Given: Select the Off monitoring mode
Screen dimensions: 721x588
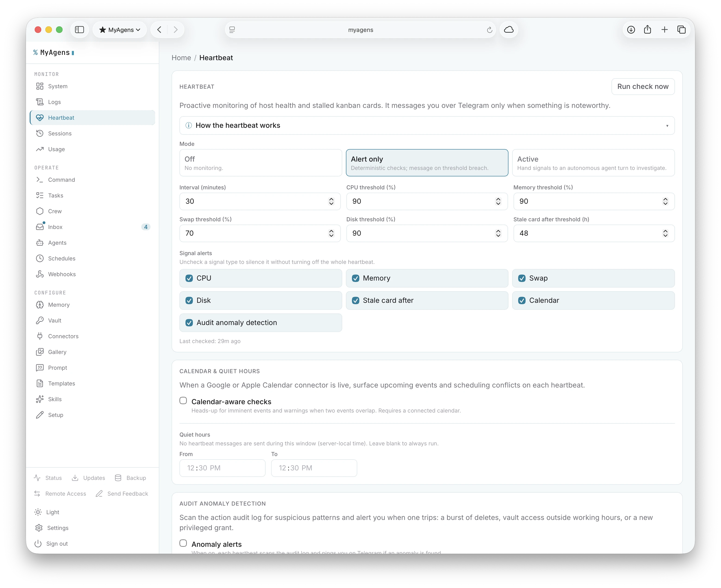Looking at the screenshot, I should (x=260, y=163).
